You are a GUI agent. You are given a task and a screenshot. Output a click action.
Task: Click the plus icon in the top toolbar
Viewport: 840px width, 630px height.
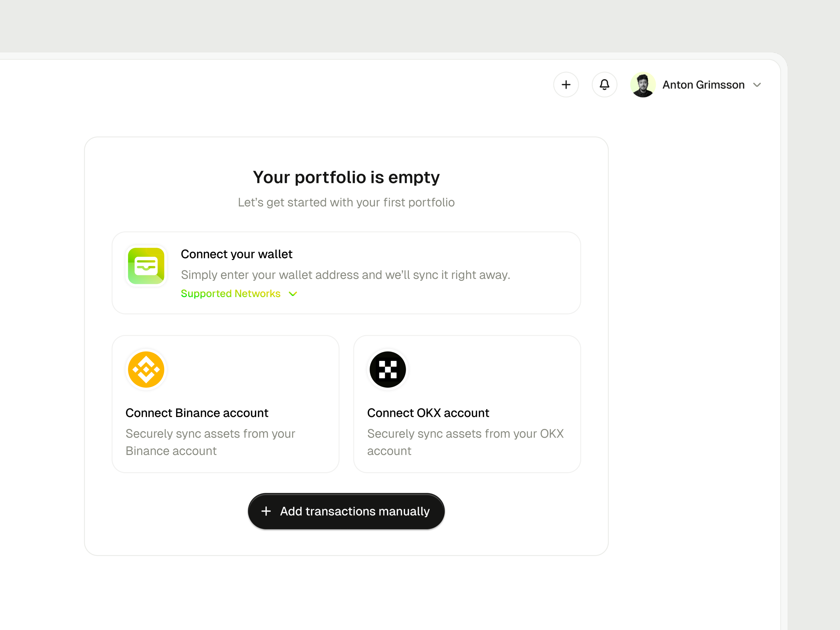(566, 85)
